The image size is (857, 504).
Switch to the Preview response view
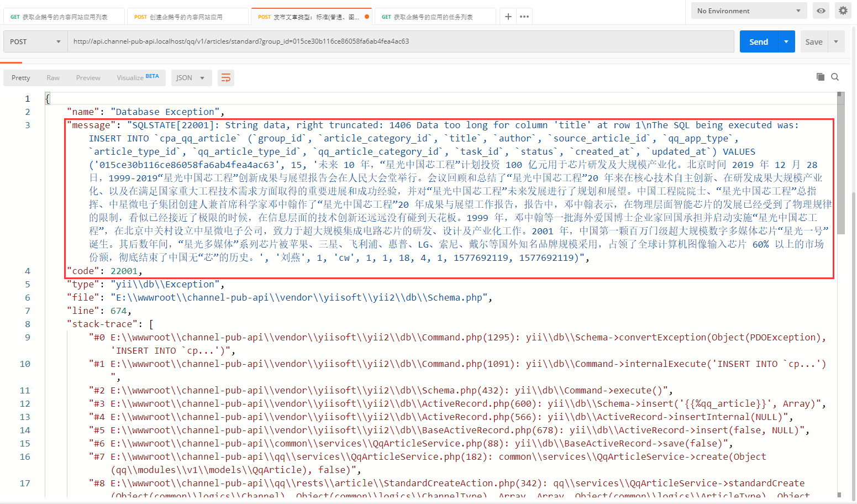(88, 78)
